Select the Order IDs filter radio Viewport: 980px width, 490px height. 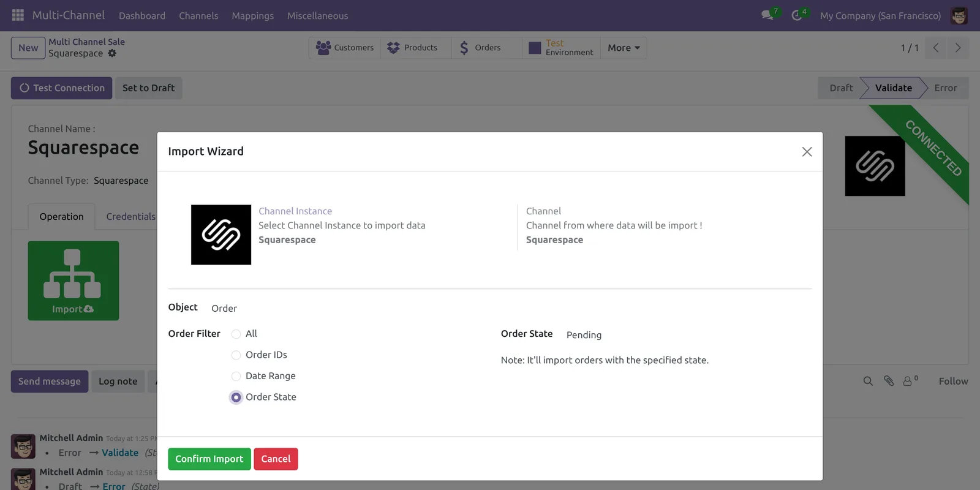tap(236, 355)
